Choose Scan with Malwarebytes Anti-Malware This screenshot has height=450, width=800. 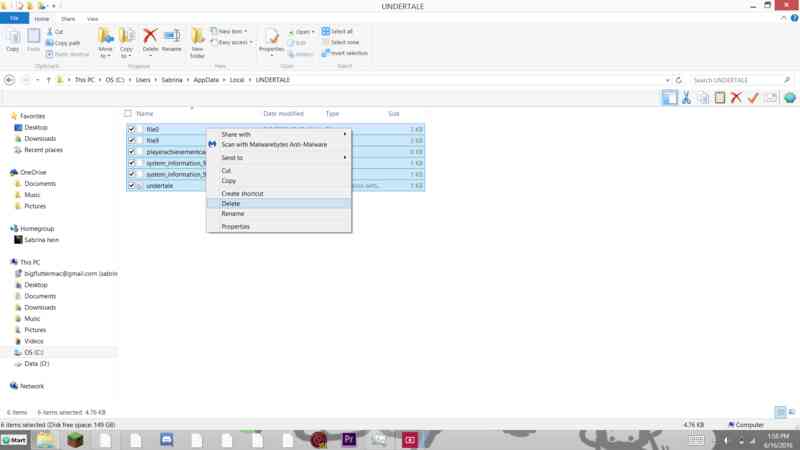pyautogui.click(x=279, y=144)
